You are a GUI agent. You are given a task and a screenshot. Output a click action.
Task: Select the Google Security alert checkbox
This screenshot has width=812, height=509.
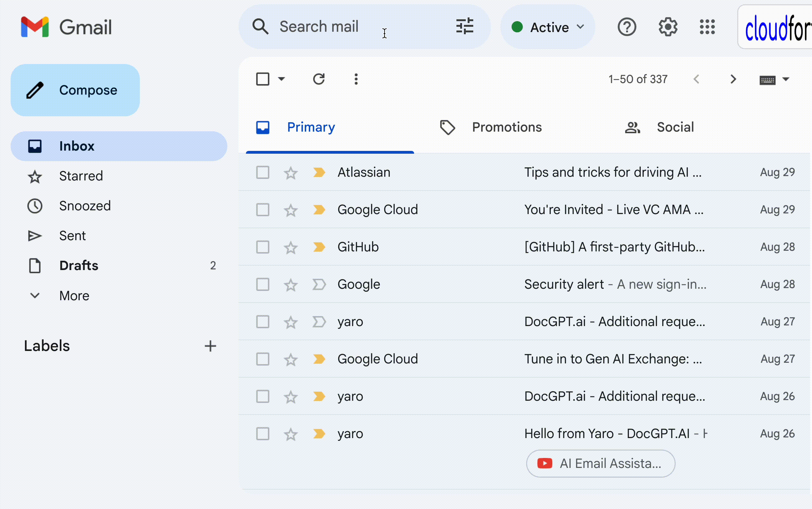(263, 284)
